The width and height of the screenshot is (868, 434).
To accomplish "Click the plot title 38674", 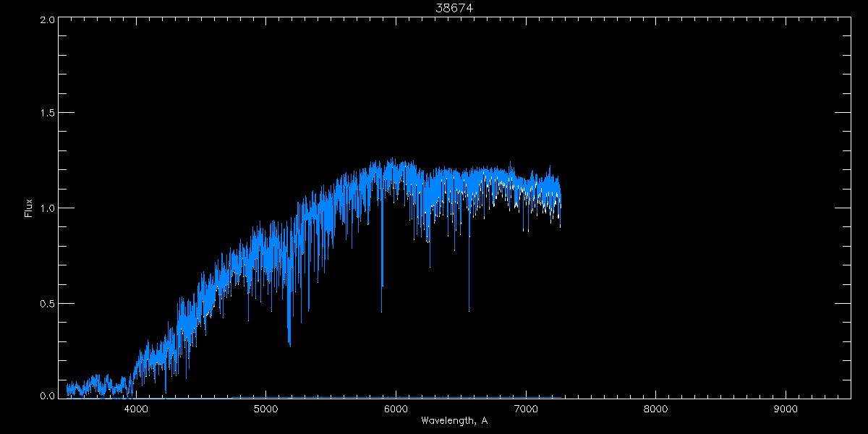I will 454,8.
